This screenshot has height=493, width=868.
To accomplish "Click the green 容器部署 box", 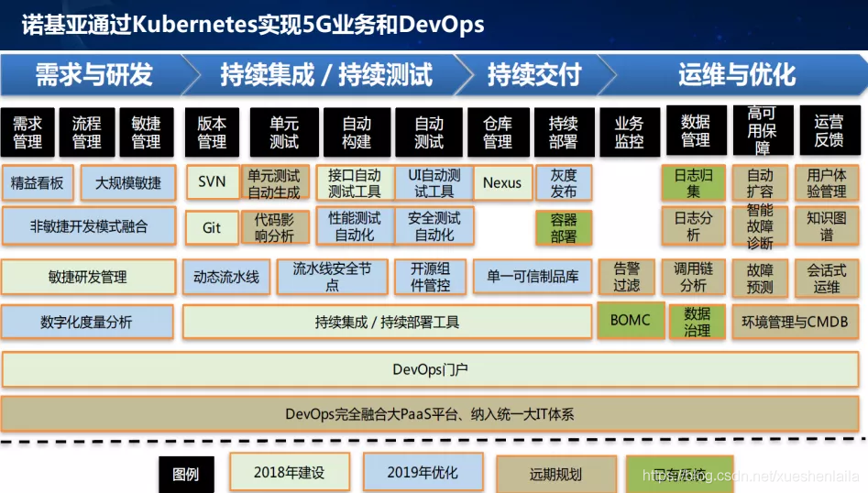I will pos(564,228).
